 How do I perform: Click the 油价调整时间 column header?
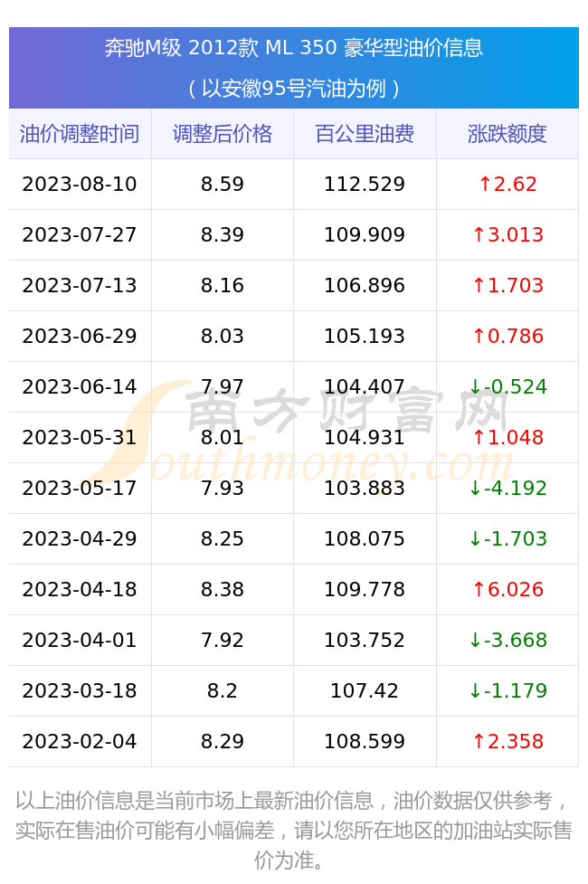pyautogui.click(x=80, y=134)
